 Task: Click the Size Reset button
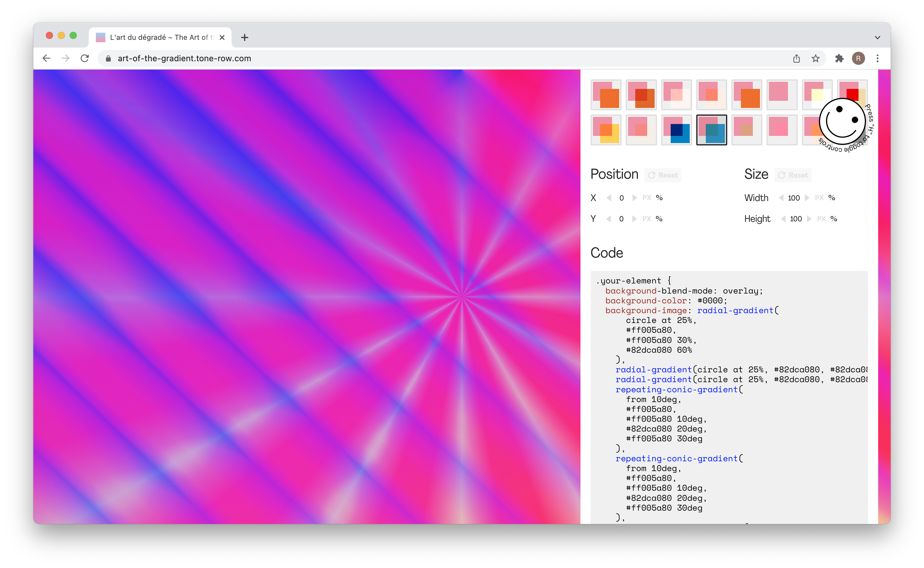793,175
